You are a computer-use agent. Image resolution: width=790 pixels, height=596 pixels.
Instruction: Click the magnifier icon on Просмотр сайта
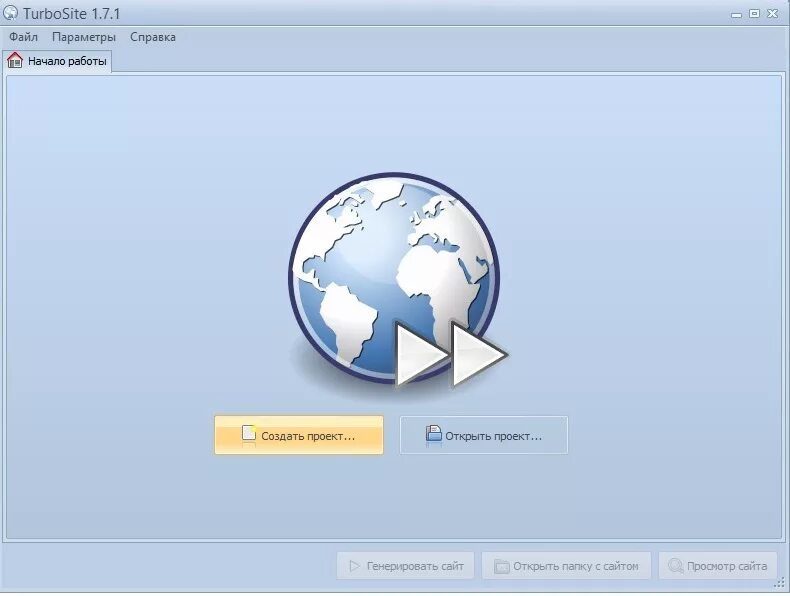coord(675,566)
